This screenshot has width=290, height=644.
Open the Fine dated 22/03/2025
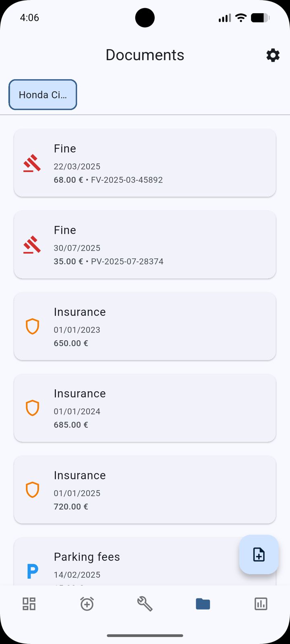[145, 163]
